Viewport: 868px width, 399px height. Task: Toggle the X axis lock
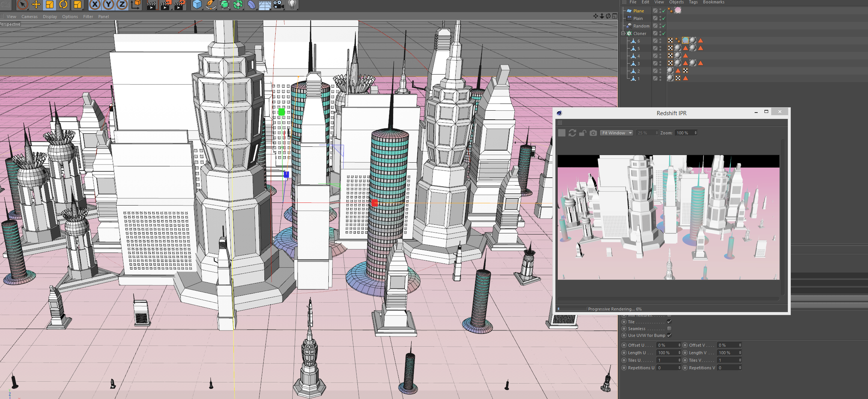[x=95, y=5]
